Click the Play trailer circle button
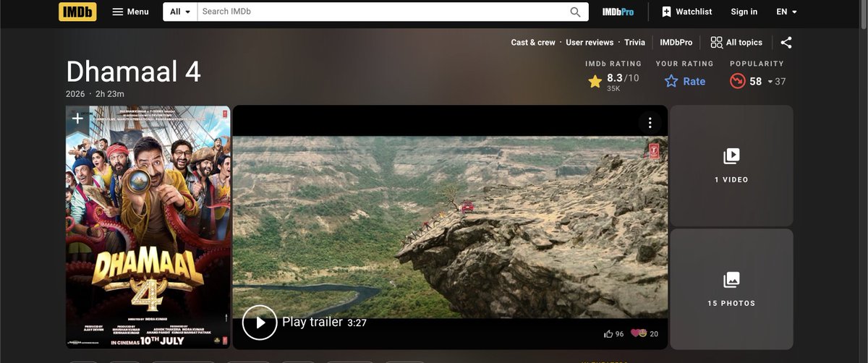 tap(260, 323)
